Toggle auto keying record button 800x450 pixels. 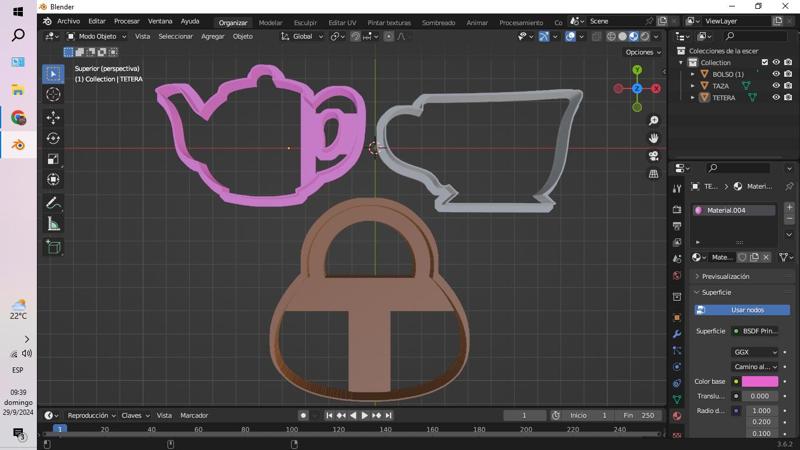303,415
